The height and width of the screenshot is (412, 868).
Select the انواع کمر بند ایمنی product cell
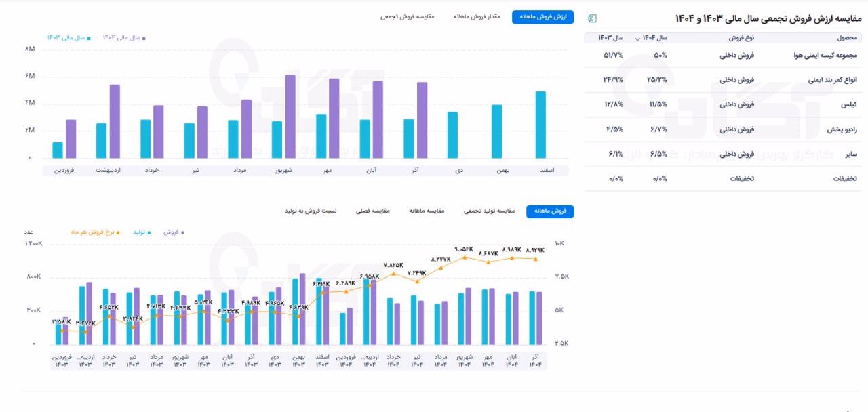[833, 80]
